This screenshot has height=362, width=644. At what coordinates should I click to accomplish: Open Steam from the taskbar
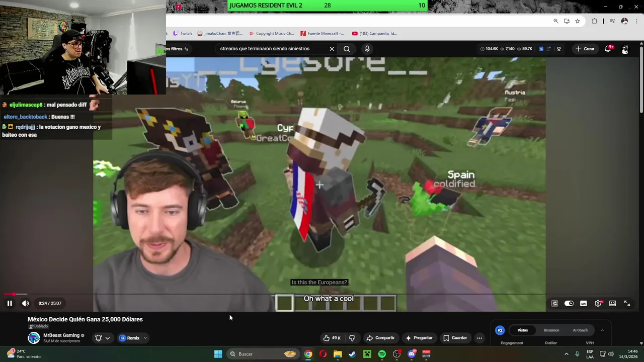point(352,354)
